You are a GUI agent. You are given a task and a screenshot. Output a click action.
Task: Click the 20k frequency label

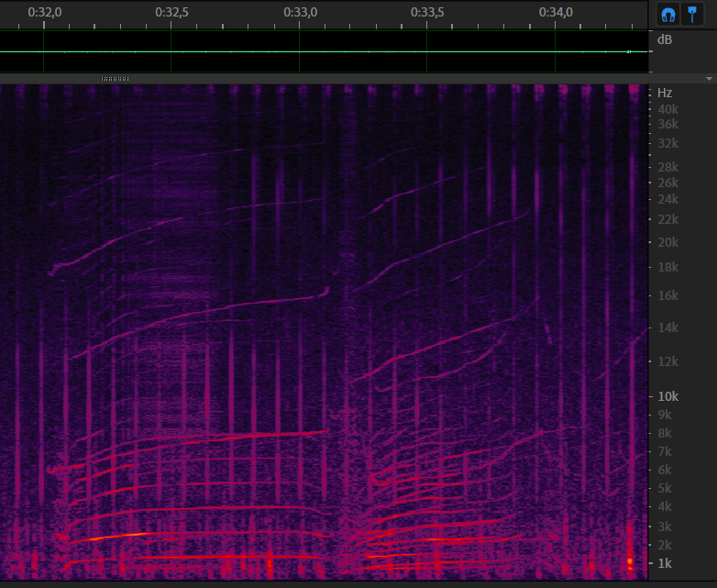(x=668, y=242)
